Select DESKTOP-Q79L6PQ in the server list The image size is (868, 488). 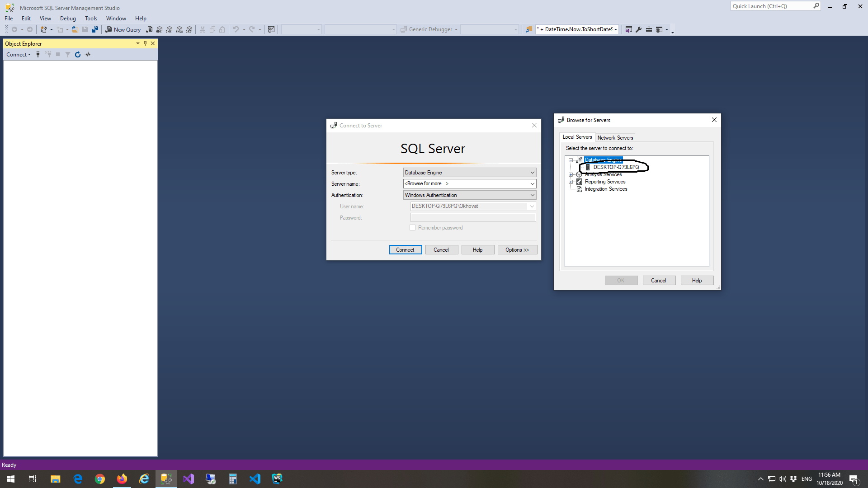616,167
